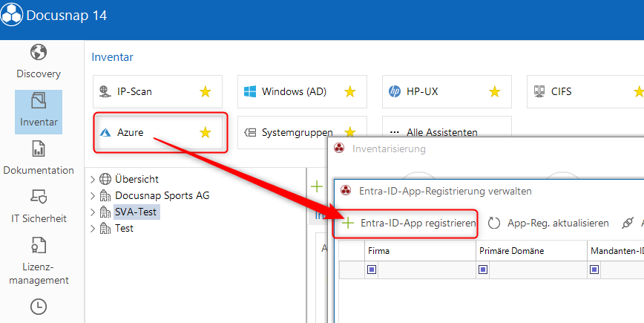The image size is (644, 323).
Task: Expand the Übersicht tree node
Action: coord(93,179)
